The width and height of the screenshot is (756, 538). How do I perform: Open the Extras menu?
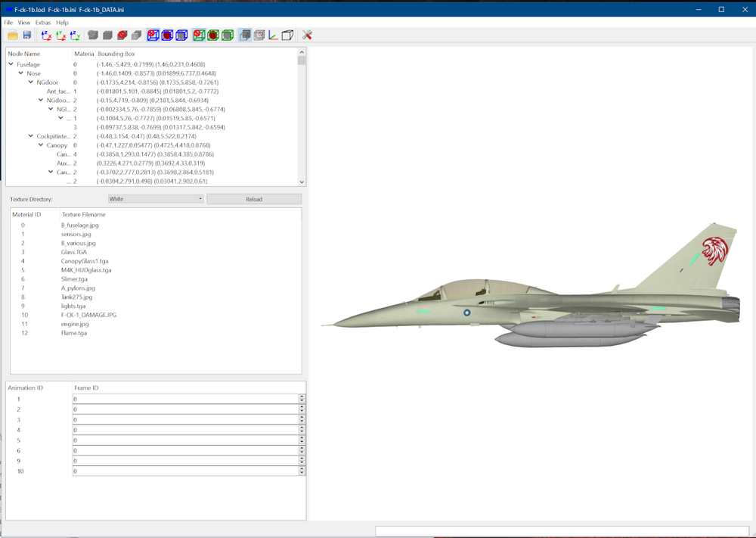click(x=43, y=22)
